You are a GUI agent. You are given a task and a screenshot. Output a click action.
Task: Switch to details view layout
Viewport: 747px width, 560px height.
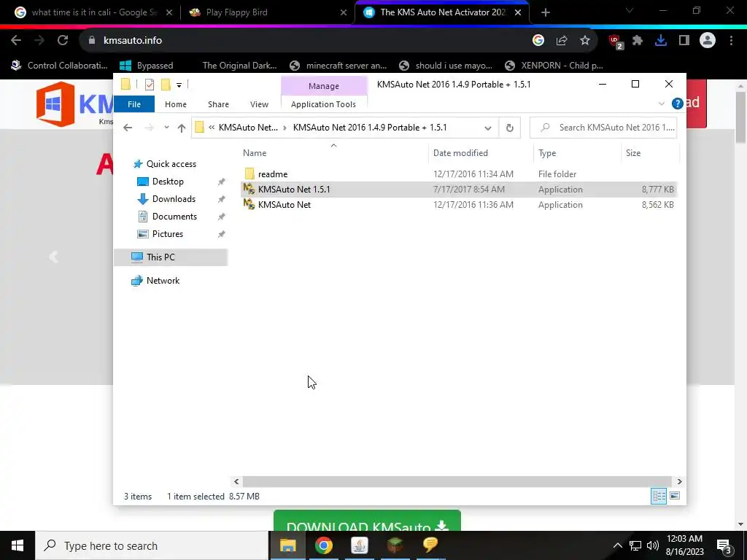[659, 496]
